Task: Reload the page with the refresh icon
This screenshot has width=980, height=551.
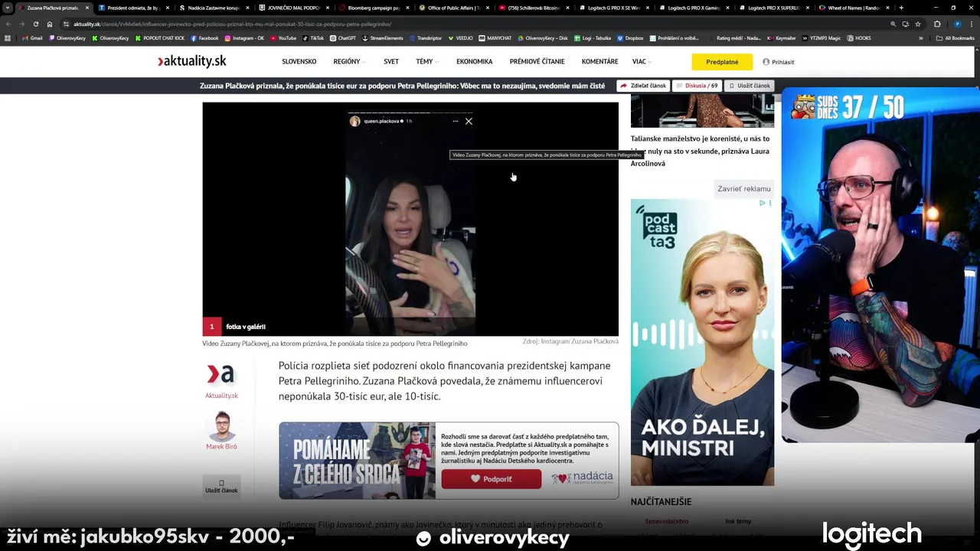Action: tap(35, 24)
